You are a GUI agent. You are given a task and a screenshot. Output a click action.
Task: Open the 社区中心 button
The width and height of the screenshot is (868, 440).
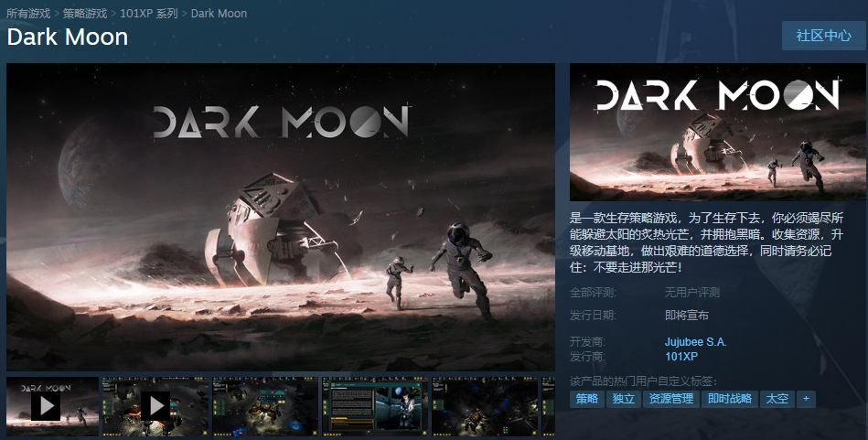tap(824, 36)
